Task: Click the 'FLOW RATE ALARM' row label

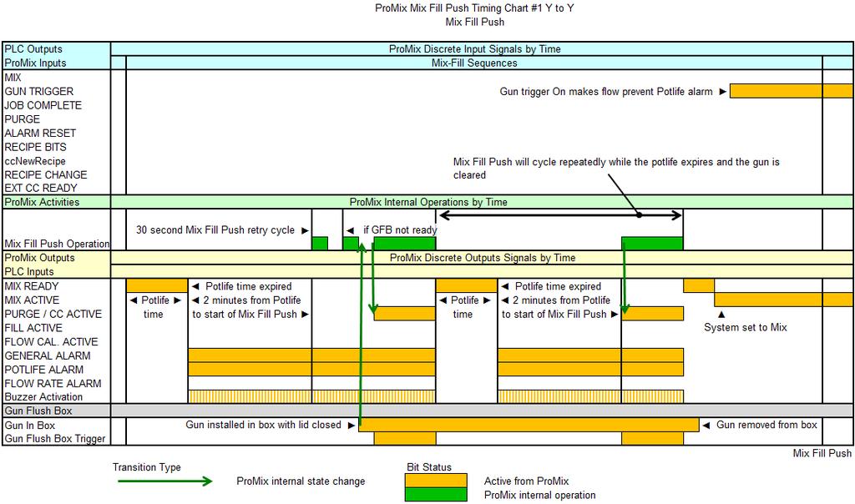Action: (x=53, y=384)
